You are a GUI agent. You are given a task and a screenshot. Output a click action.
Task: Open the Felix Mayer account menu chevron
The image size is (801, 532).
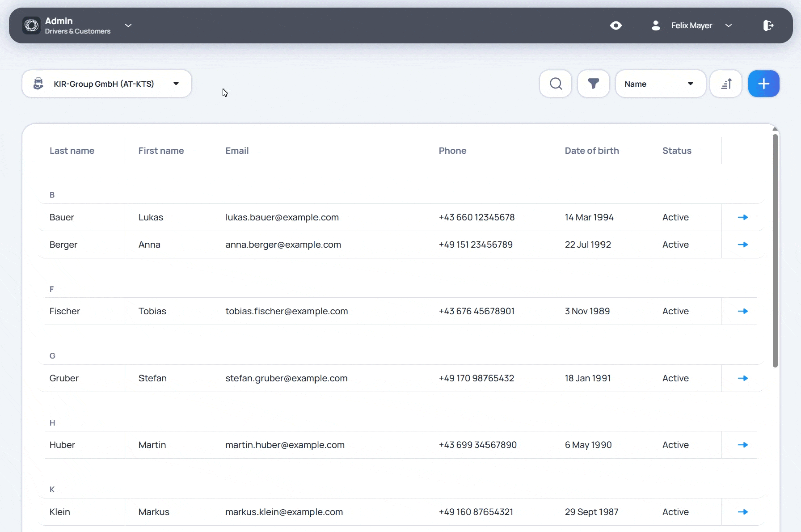click(729, 25)
